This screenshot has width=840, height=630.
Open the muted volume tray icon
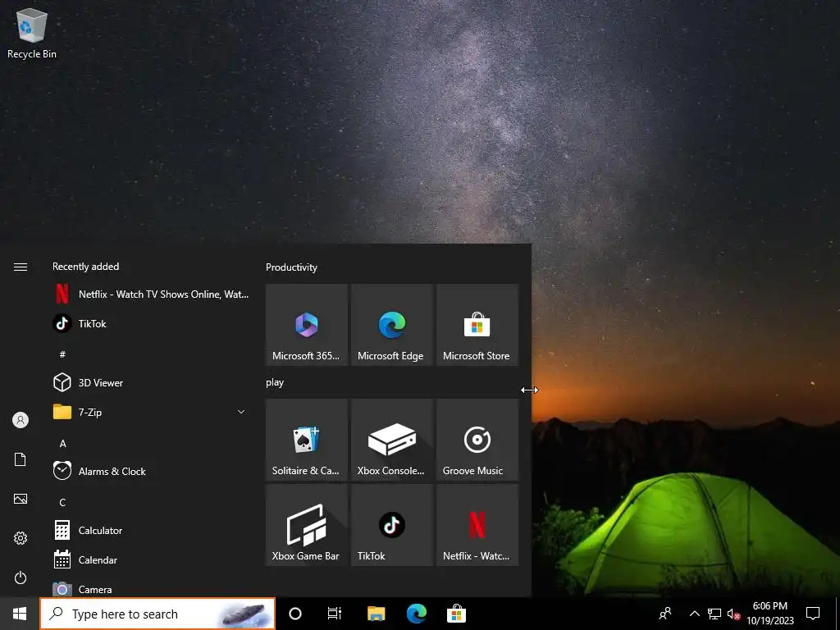click(x=733, y=614)
